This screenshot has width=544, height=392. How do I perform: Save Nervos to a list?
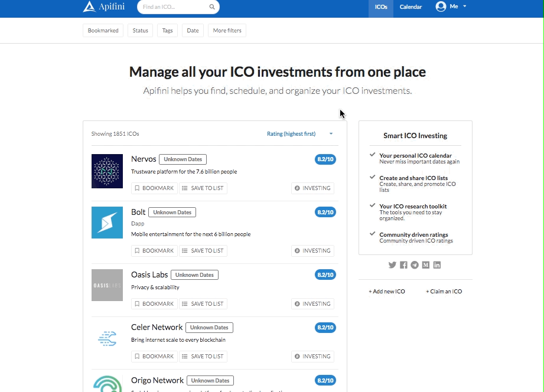(203, 188)
